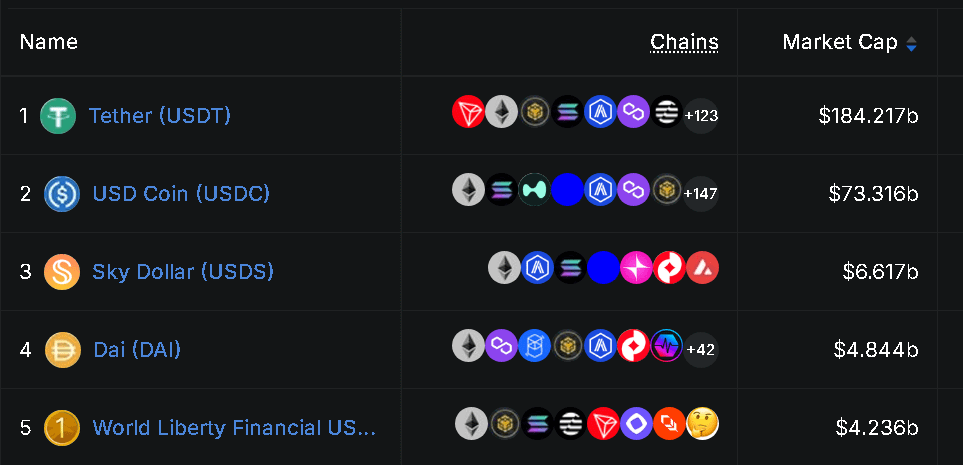
Task: Expand the +147 more chains for USDC
Action: pos(701,193)
